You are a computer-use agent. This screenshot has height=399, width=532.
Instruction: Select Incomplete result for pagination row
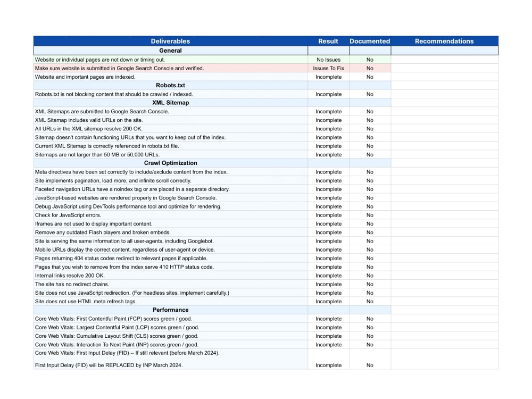(328, 180)
